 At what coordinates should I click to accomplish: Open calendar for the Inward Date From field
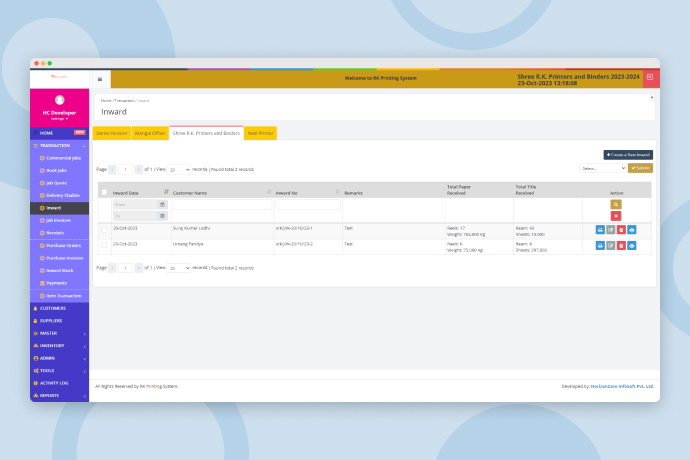tap(162, 205)
